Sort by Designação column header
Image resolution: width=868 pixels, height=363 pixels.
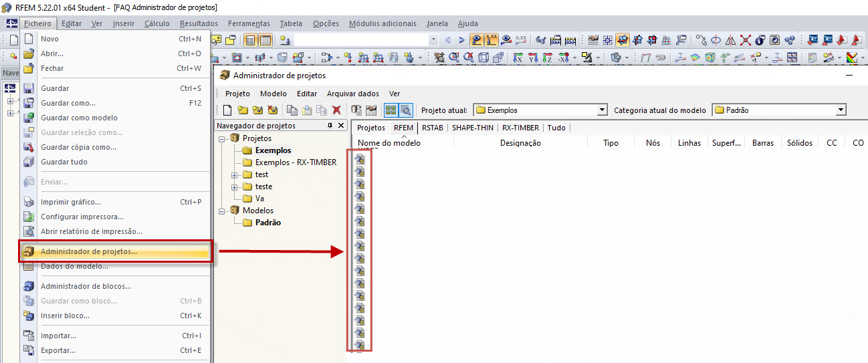coord(520,142)
